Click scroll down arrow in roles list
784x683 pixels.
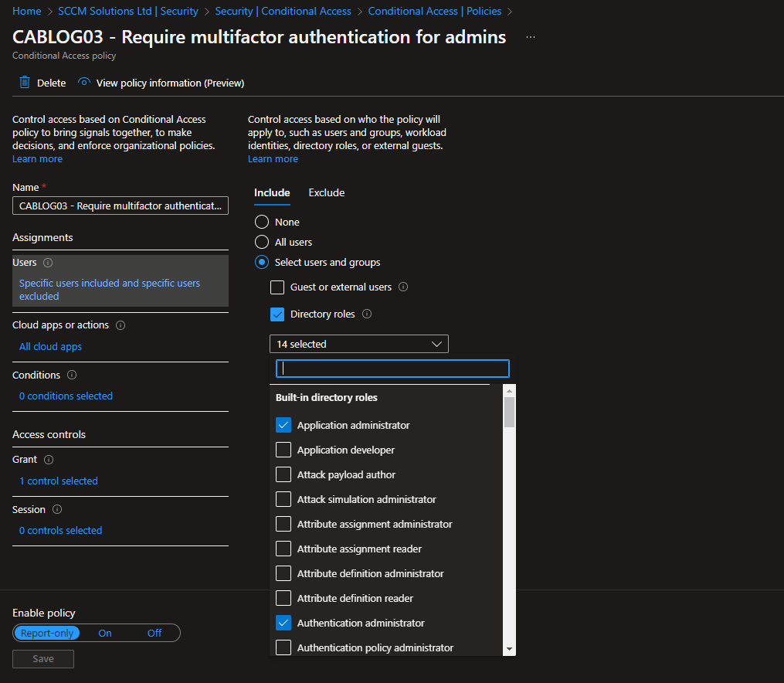coord(509,648)
